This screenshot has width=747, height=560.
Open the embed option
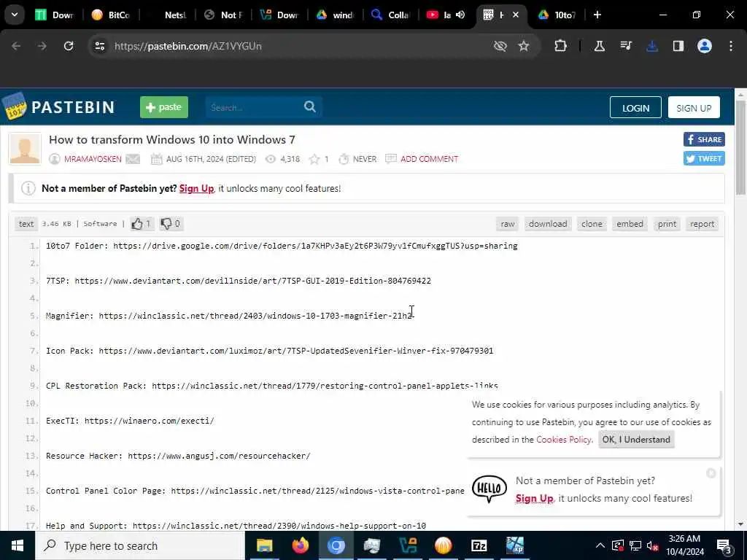click(630, 224)
